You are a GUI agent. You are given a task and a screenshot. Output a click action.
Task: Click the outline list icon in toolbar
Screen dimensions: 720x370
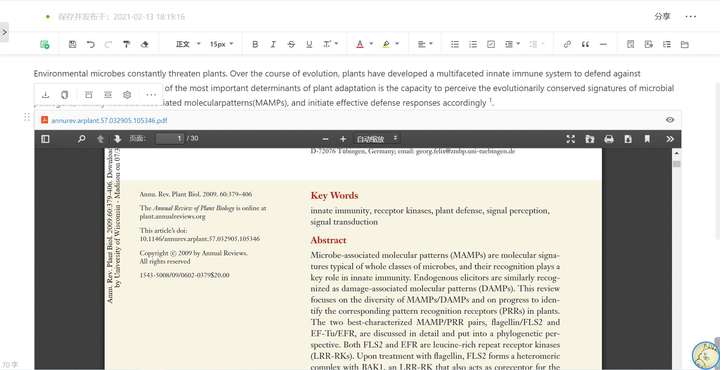point(667,45)
